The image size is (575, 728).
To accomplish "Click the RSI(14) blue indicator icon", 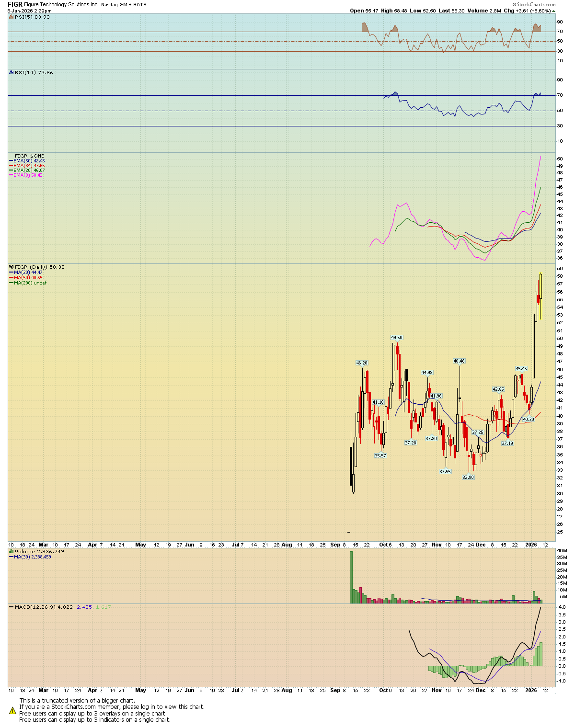I will point(11,73).
